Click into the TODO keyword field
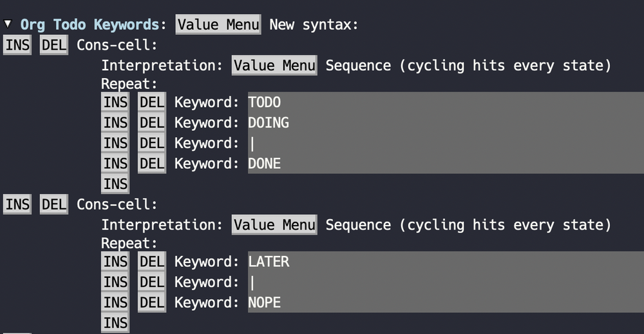The image size is (644, 334). tap(386, 102)
